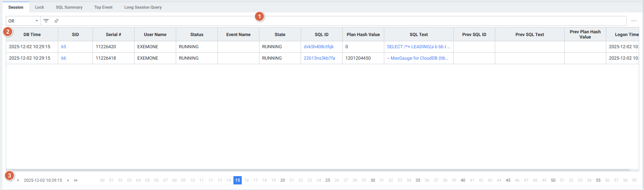Open the three-dot more options menu
This screenshot has height=190, width=644.
(634, 21)
